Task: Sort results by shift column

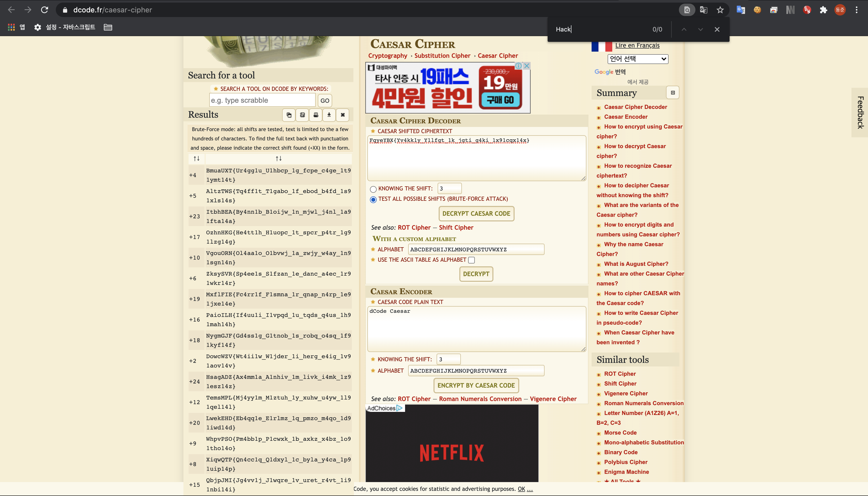Action: [196, 158]
